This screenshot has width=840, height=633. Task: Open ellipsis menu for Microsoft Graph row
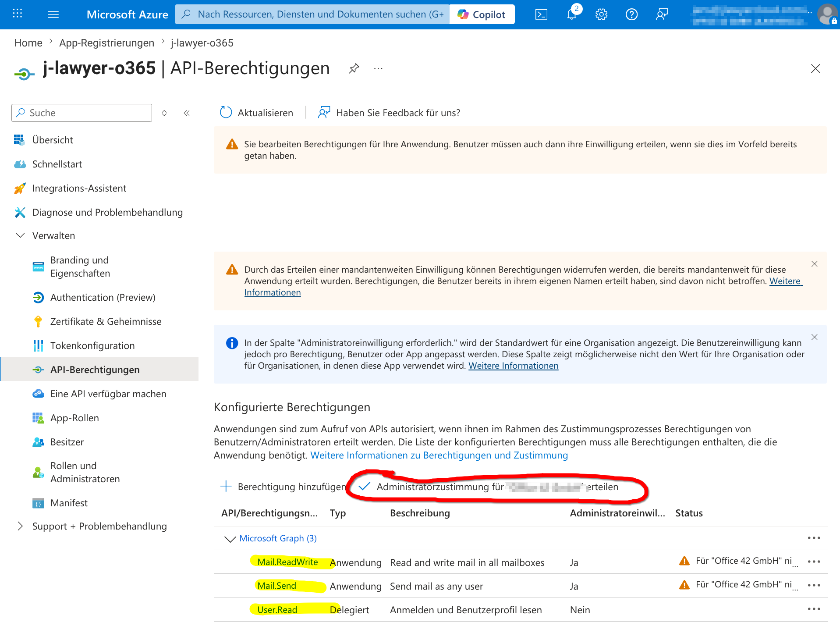[x=814, y=538]
